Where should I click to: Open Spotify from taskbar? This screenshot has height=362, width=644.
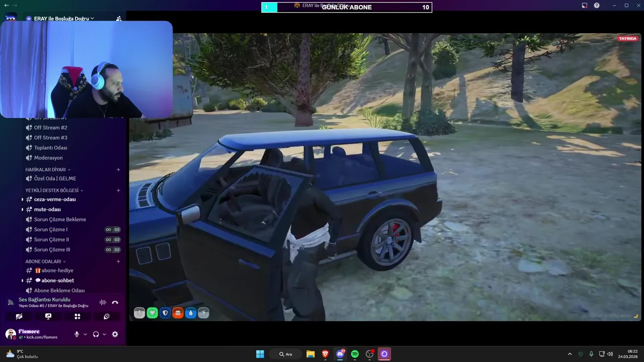click(x=355, y=354)
